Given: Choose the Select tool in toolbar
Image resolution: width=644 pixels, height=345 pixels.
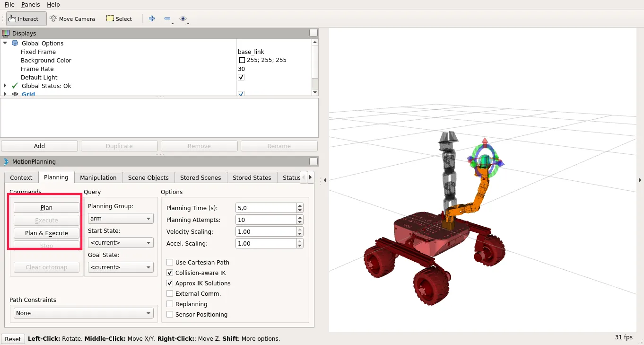Looking at the screenshot, I should pos(119,19).
